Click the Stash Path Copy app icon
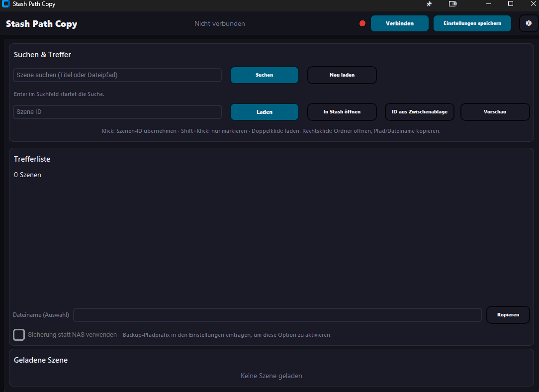539x392 pixels. (5, 4)
